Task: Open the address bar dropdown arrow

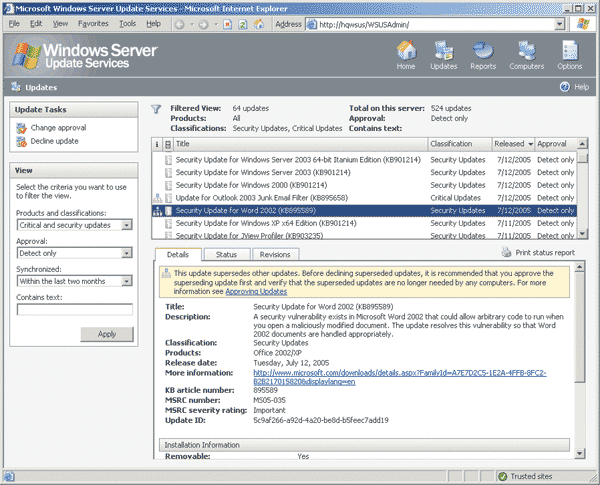Action: coord(559,24)
